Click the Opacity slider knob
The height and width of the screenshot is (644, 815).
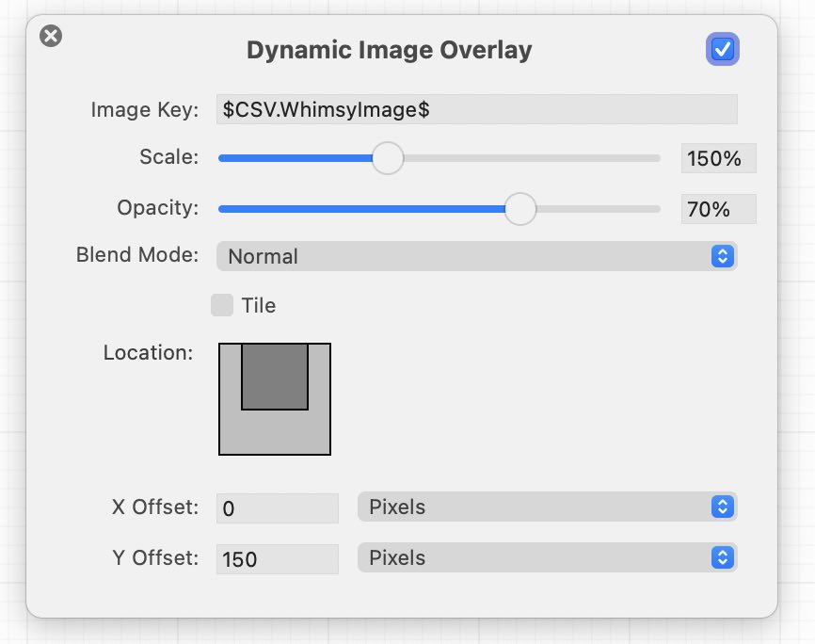[x=519, y=209]
